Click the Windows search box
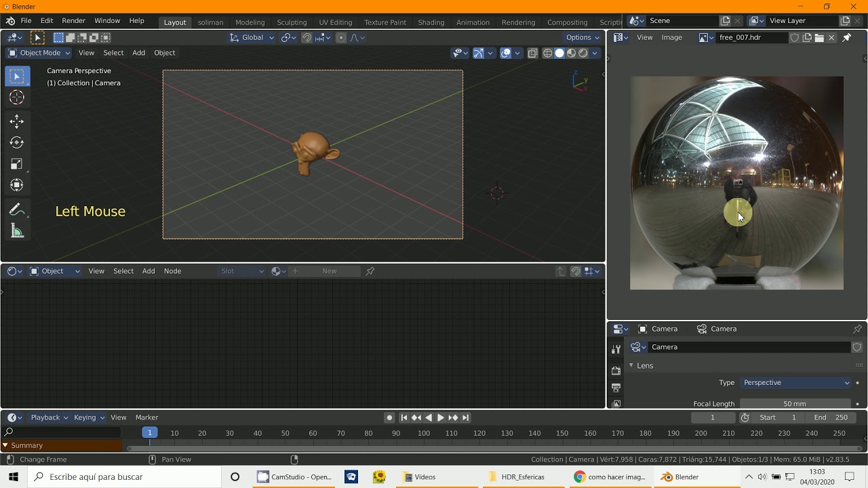Viewport: 868px width, 488px height. [125, 477]
